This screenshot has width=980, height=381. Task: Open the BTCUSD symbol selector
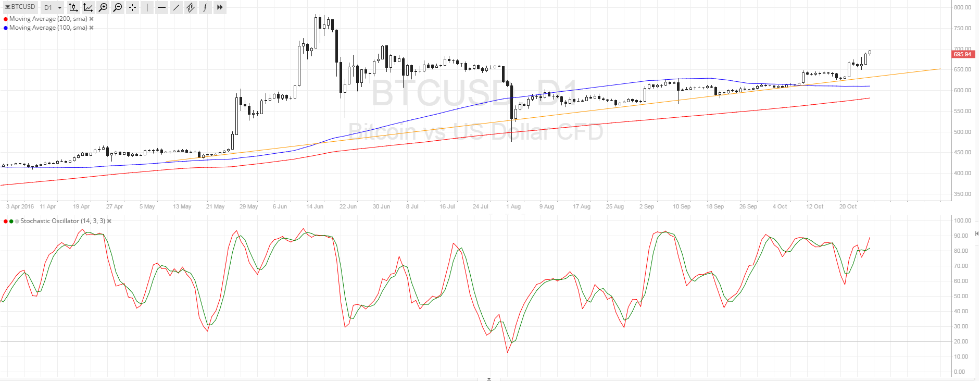(20, 7)
